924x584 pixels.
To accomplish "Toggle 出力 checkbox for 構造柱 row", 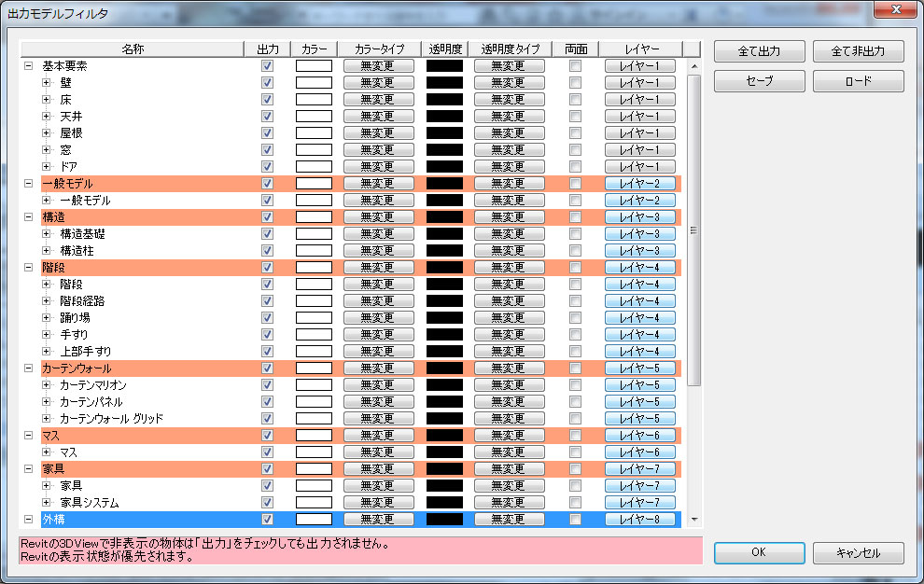I will (268, 251).
